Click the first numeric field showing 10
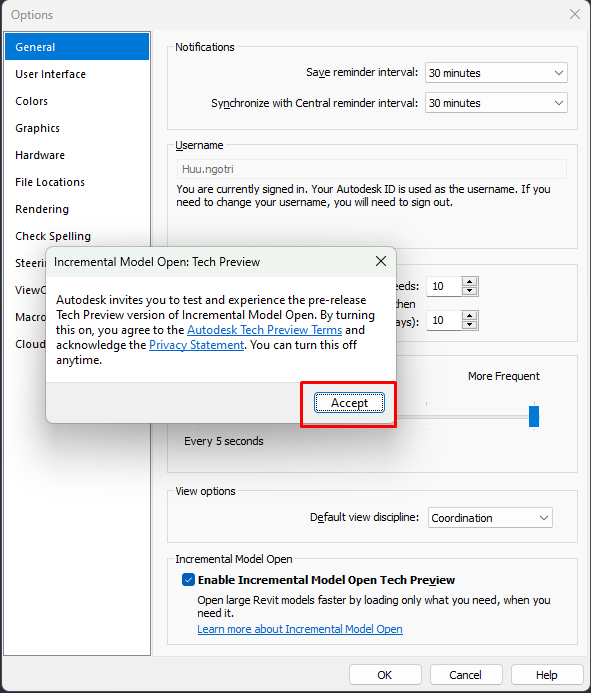This screenshot has height=693, width=591. 444,286
